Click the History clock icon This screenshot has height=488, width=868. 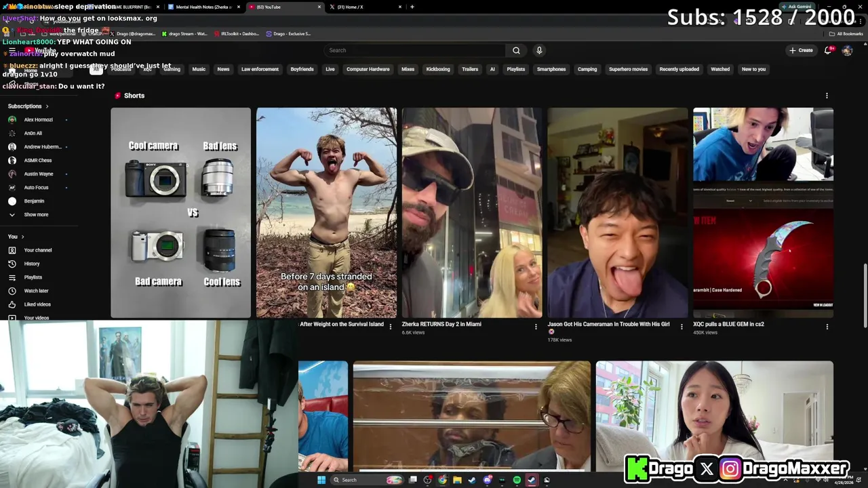point(12,264)
